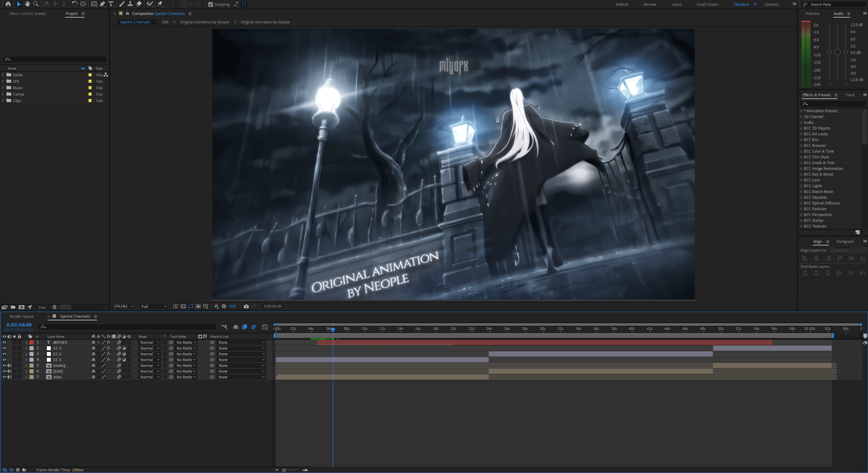Click the Edit breadcrumb in composition navigator
This screenshot has width=868, height=473.
coord(165,22)
